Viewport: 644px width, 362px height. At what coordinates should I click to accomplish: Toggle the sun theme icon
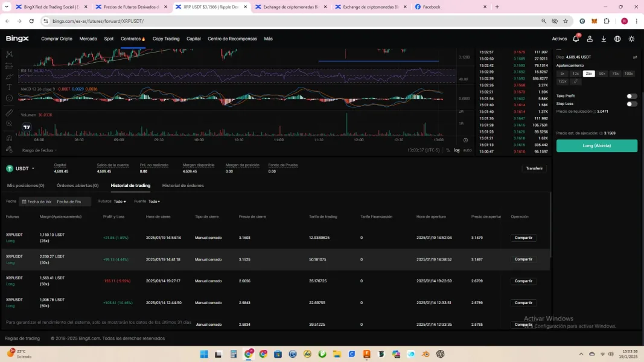631,39
